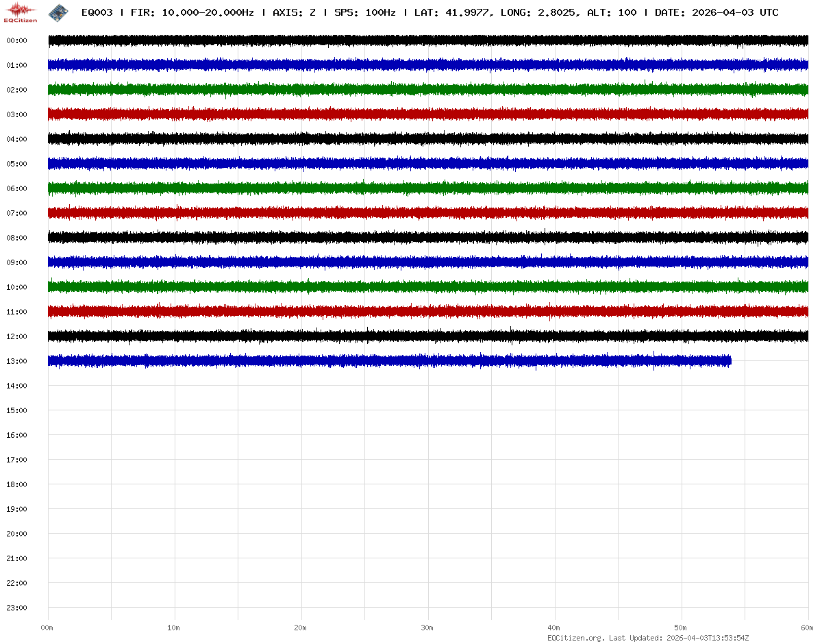Click the sensor board icon beside EQ003
The width and height of the screenshot is (822, 644).
click(x=59, y=12)
